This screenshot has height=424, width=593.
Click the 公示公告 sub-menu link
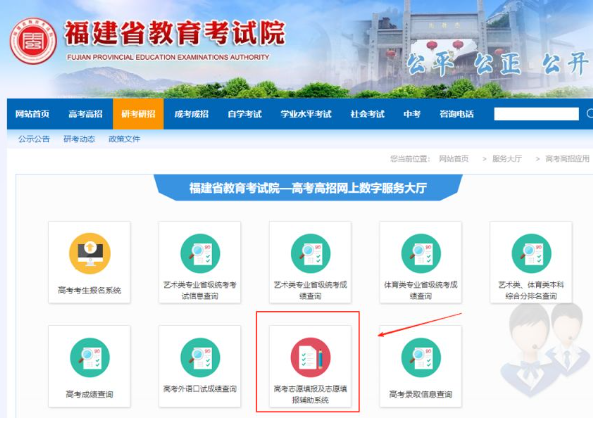[34, 139]
